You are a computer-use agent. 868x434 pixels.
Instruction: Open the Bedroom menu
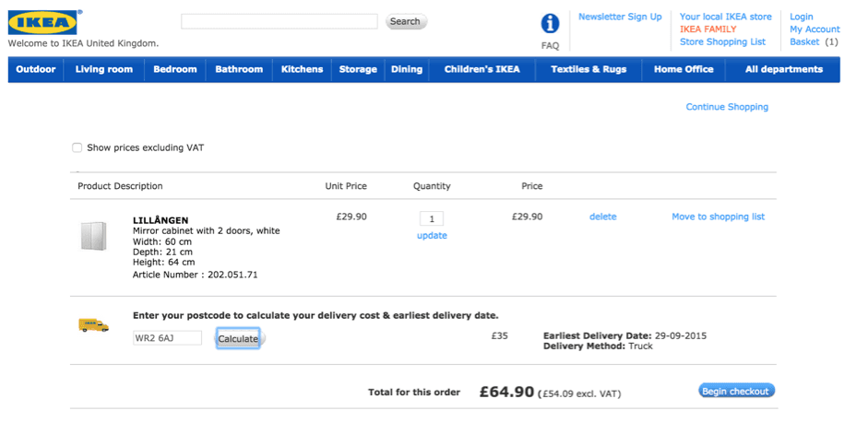(175, 69)
